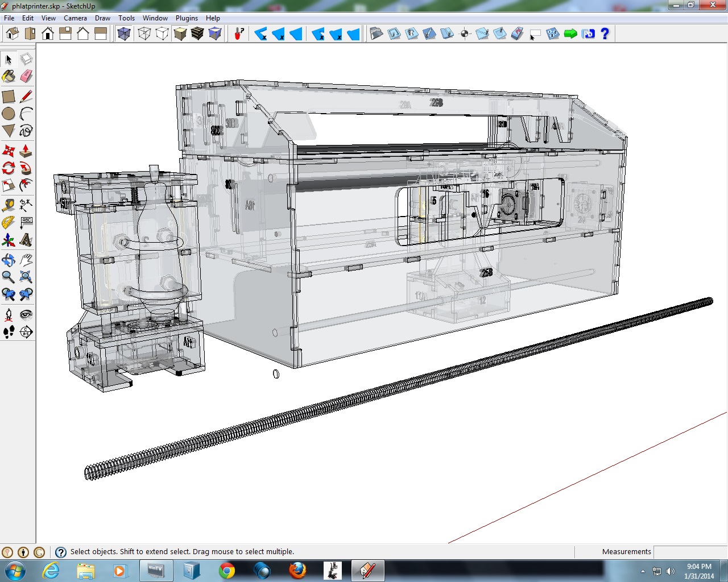Click the Rectangle drawing tool
The width and height of the screenshot is (728, 582).
pos(9,97)
